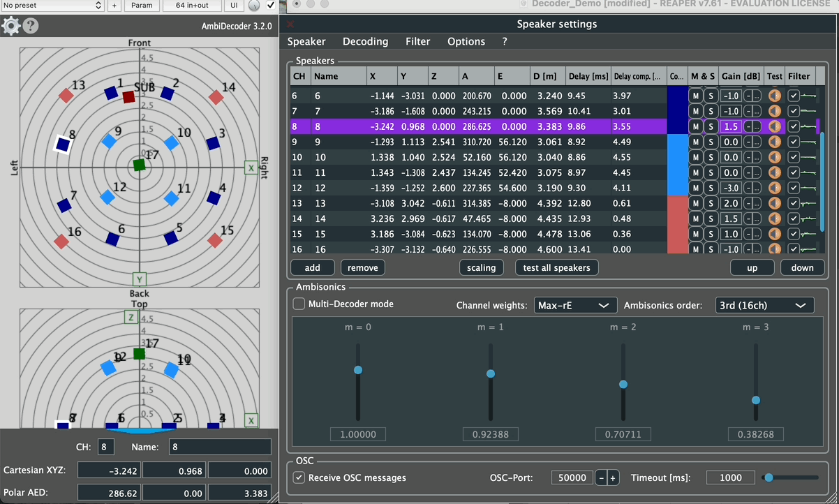
Task: Click the help question mark icon
Action: click(x=31, y=27)
